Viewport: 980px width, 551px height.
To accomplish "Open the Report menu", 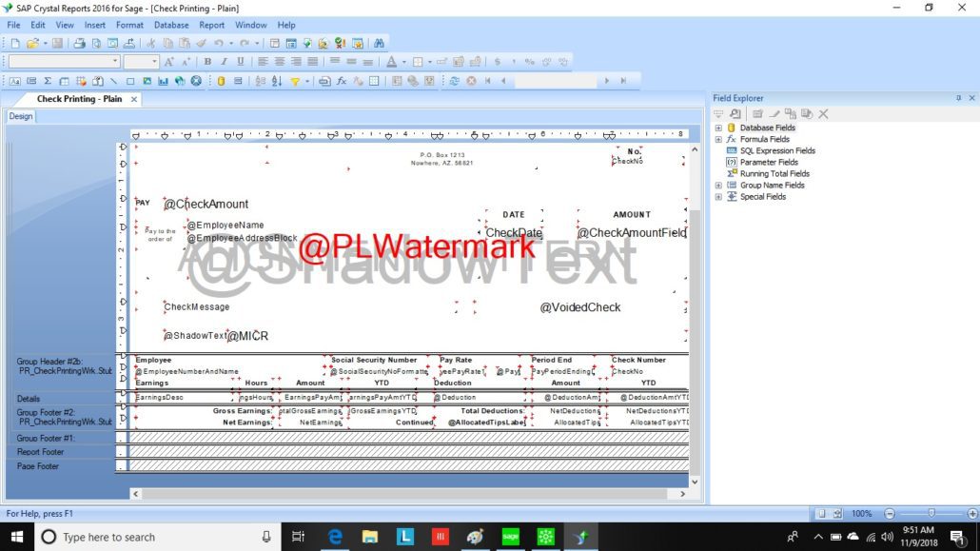I will tap(211, 25).
